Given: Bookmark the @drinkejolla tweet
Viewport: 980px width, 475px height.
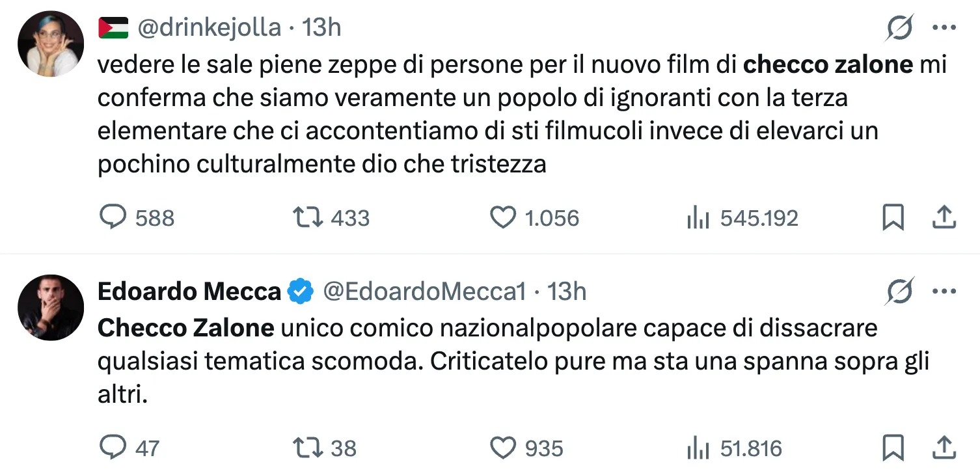Looking at the screenshot, I should coord(893,217).
